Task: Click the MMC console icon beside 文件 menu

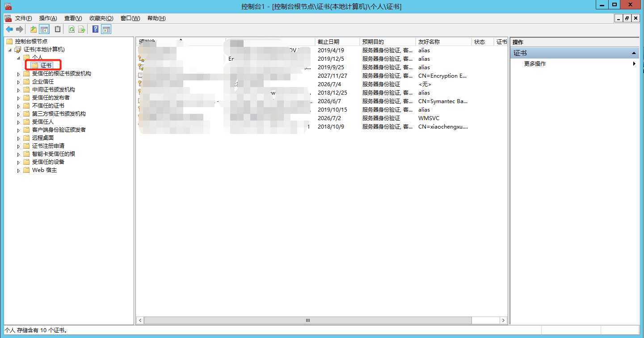Action: click(x=8, y=18)
